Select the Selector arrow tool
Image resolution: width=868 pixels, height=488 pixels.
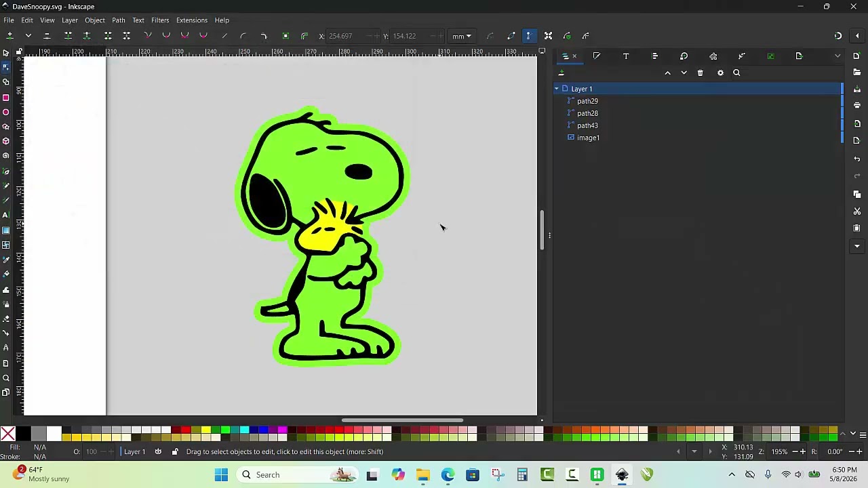pyautogui.click(x=6, y=53)
